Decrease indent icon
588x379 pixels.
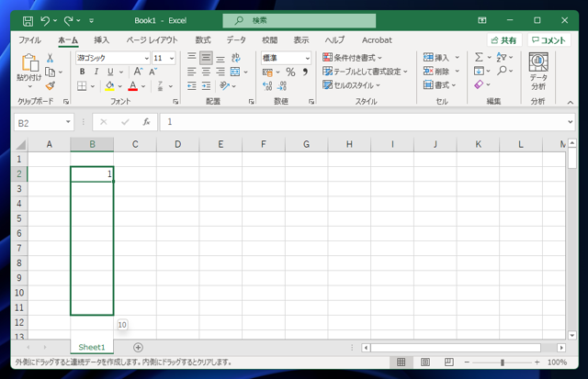(x=192, y=85)
